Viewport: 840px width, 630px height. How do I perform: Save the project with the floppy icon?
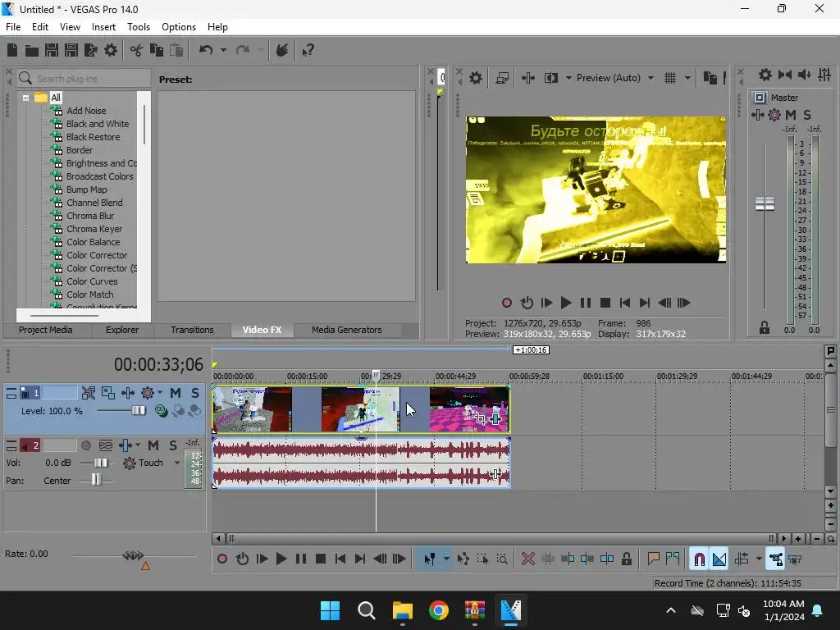(52, 50)
